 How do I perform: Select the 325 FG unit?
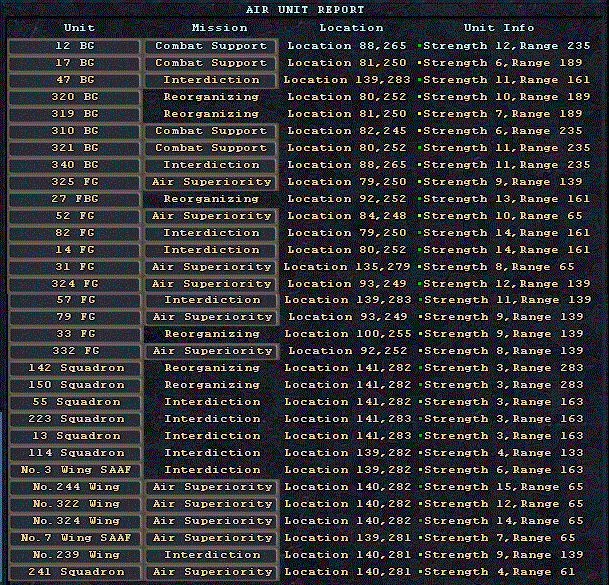[74, 182]
